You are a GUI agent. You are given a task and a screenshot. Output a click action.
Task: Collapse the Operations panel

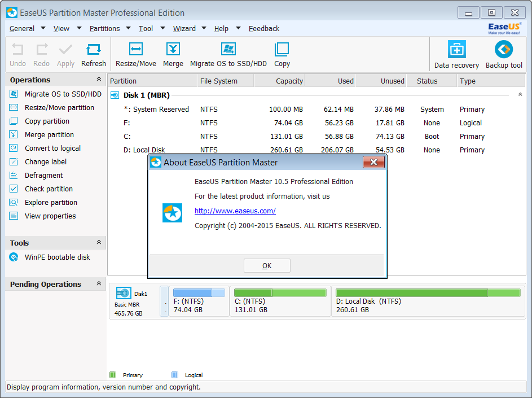click(x=99, y=79)
